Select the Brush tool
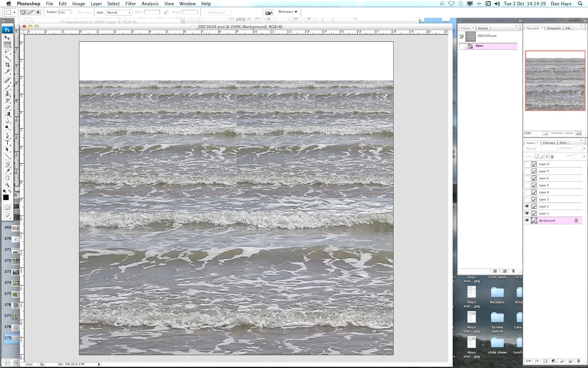This screenshot has width=588, height=368. [7, 87]
